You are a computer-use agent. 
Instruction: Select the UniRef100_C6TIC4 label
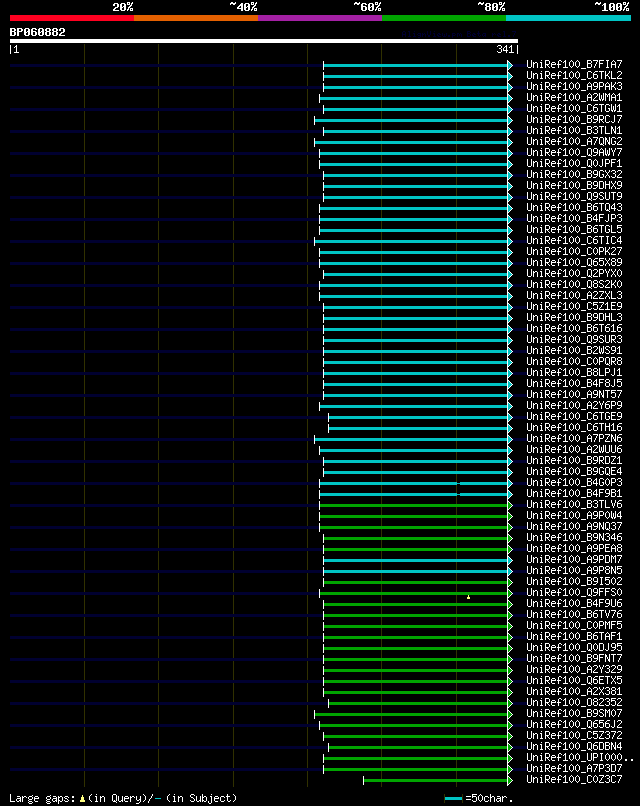coord(574,240)
